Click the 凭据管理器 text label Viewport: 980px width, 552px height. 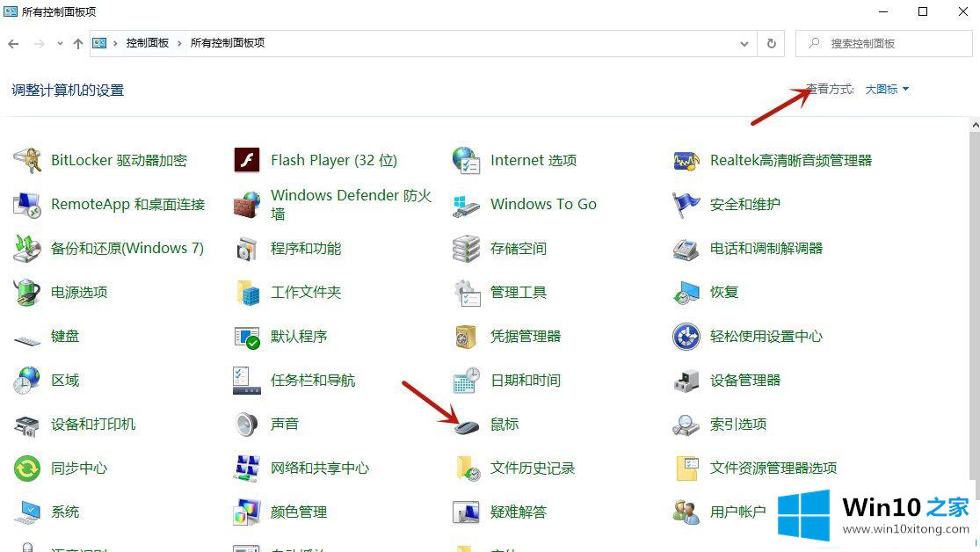(x=526, y=337)
